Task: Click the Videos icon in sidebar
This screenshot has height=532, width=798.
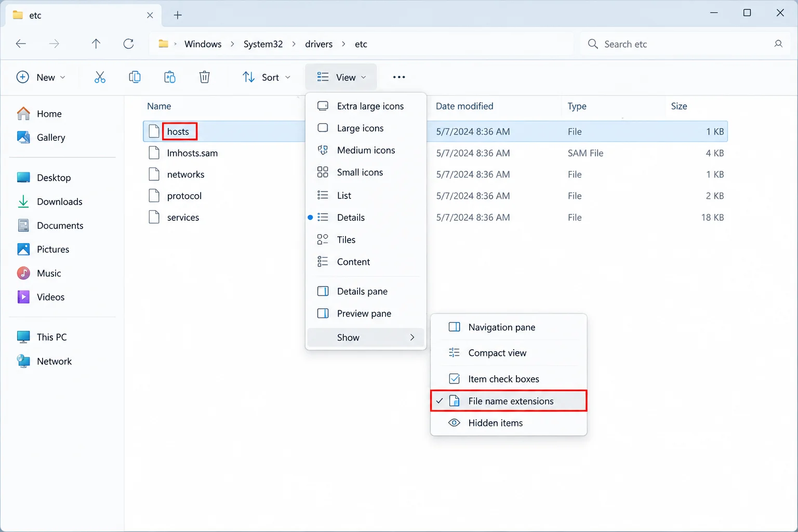Action: coord(23,297)
